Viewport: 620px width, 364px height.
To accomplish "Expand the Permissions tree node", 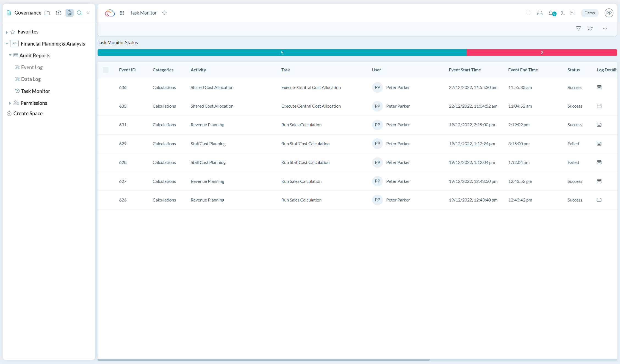I will [10, 103].
